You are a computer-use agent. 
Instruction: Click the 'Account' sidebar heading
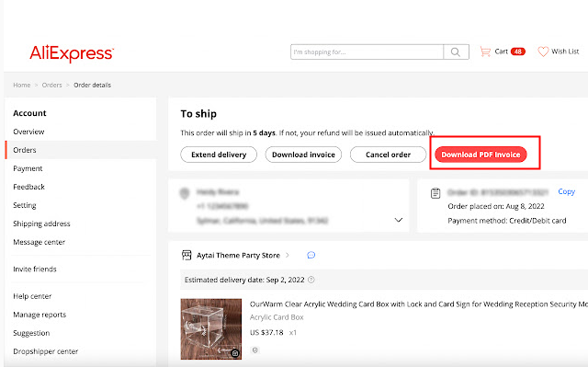pos(29,113)
